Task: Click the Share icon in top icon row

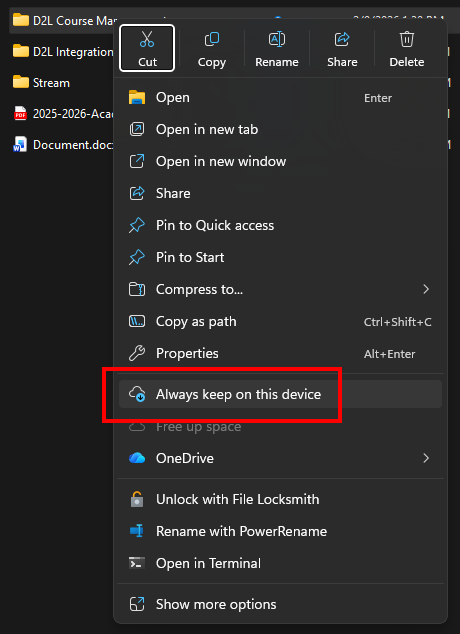Action: coord(342,40)
